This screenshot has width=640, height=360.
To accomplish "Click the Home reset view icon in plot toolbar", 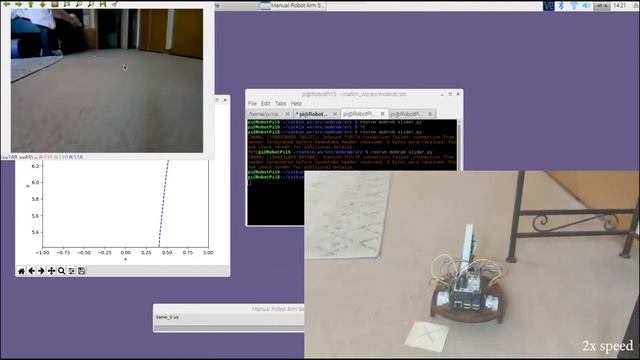I will coord(22,271).
